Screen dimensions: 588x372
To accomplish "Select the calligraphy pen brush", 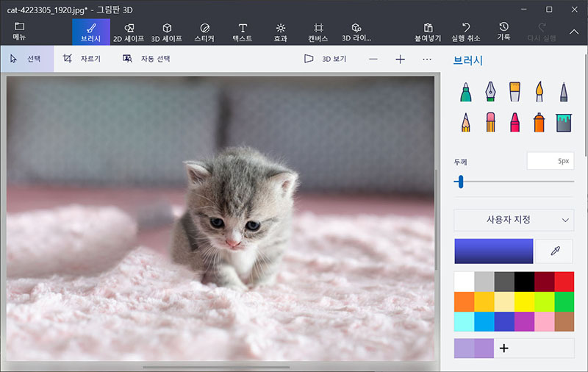I will 490,92.
